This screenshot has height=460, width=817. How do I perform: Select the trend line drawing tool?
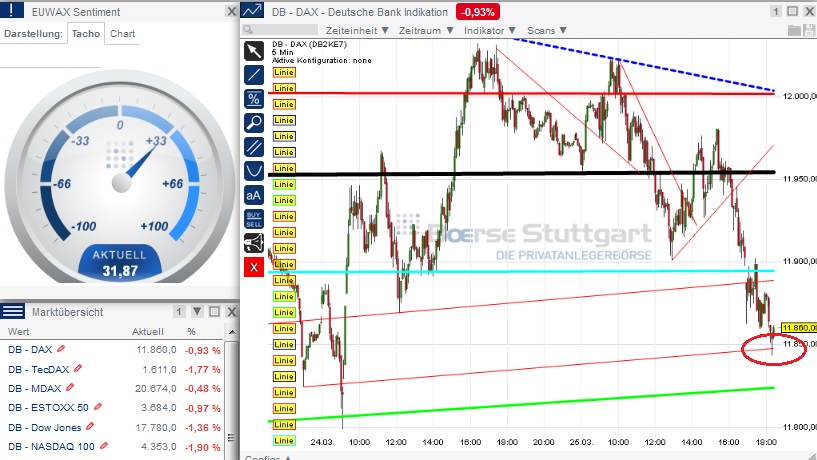(254, 74)
